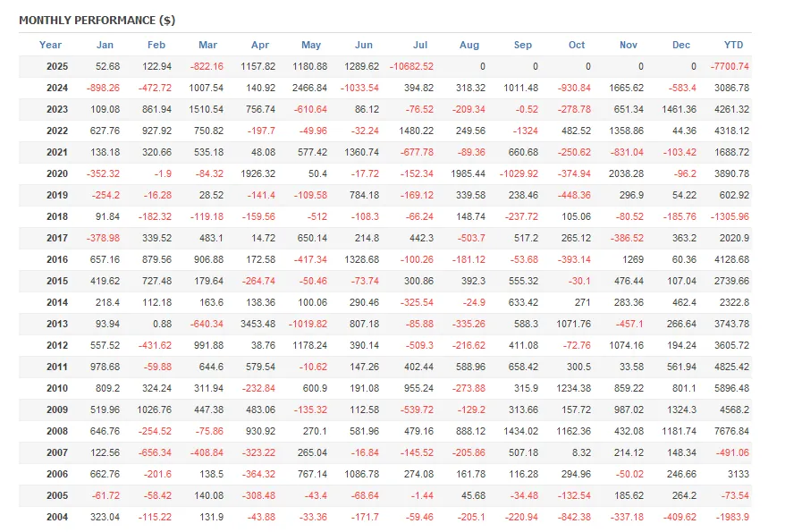Select the YTD column header
785x532 pixels.
pyautogui.click(x=733, y=45)
